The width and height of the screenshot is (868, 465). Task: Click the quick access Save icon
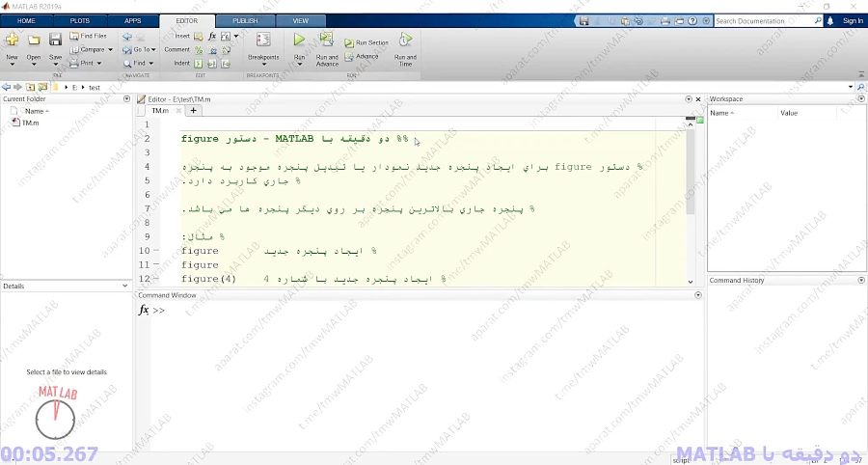click(584, 21)
